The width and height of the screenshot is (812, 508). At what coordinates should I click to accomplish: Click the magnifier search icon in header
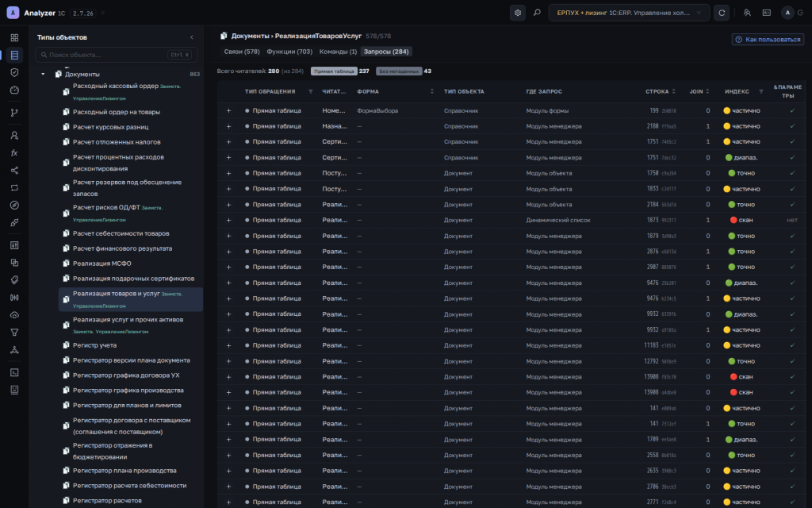pyautogui.click(x=537, y=13)
